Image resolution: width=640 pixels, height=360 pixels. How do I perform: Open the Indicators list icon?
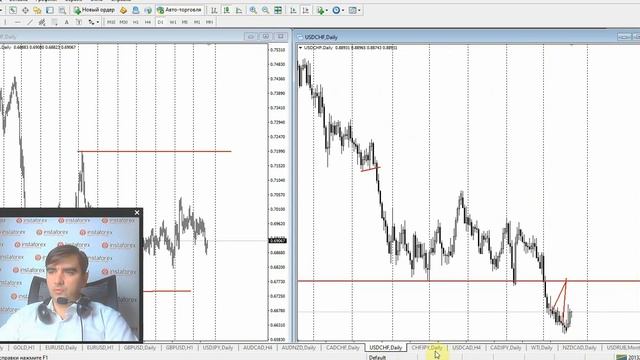pyautogui.click(x=320, y=10)
